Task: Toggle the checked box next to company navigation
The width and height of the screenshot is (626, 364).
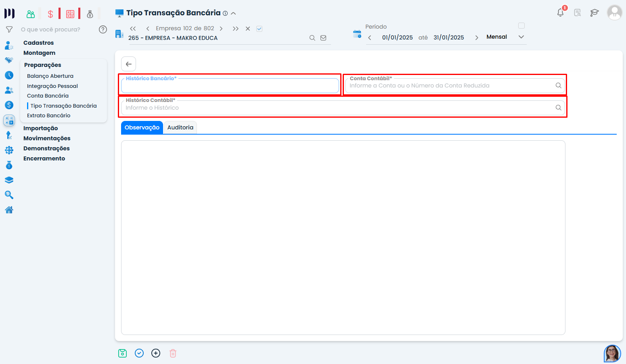Action: (x=260, y=29)
